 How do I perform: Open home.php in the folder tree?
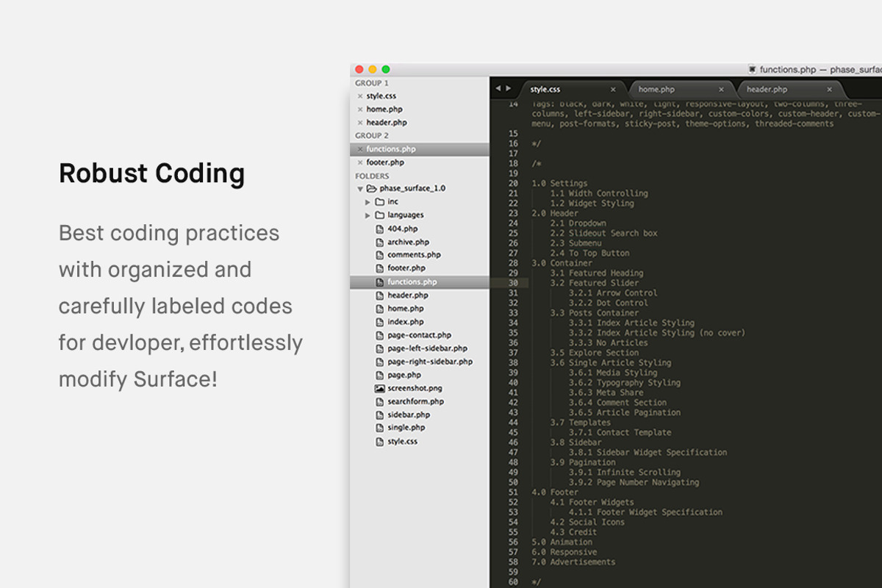(x=406, y=309)
